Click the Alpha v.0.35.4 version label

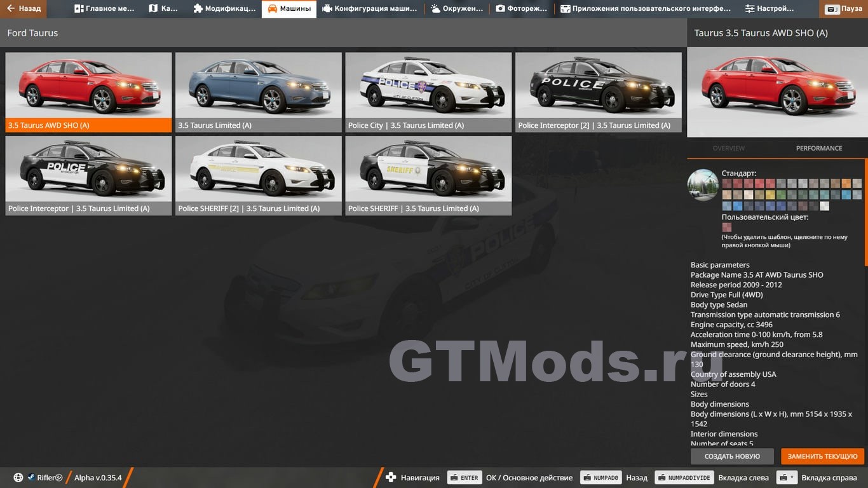pyautogui.click(x=98, y=478)
